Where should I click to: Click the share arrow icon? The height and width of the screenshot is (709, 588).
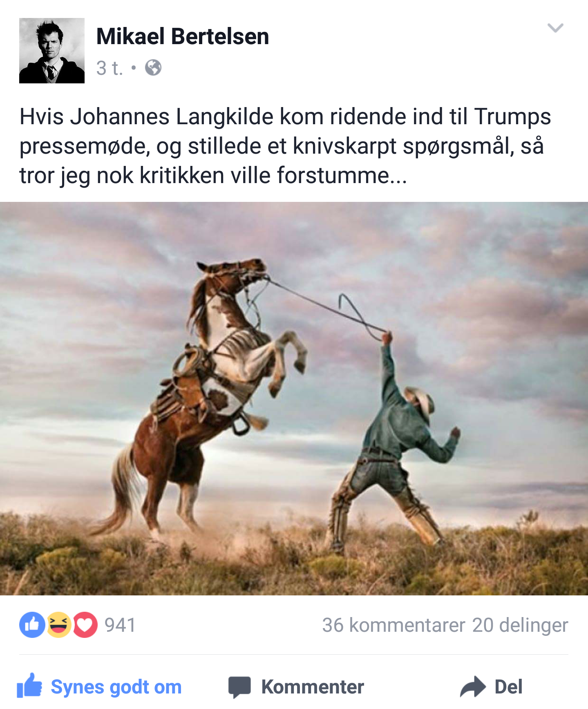click(x=473, y=687)
